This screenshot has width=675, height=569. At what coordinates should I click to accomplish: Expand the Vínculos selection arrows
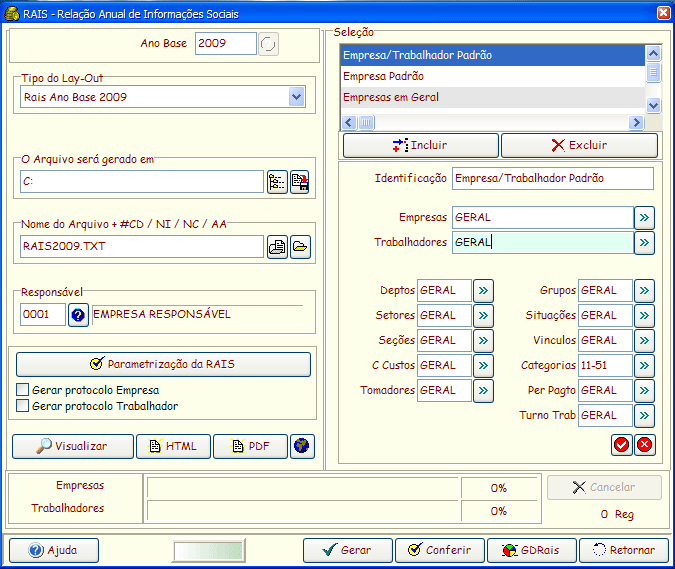[x=644, y=341]
